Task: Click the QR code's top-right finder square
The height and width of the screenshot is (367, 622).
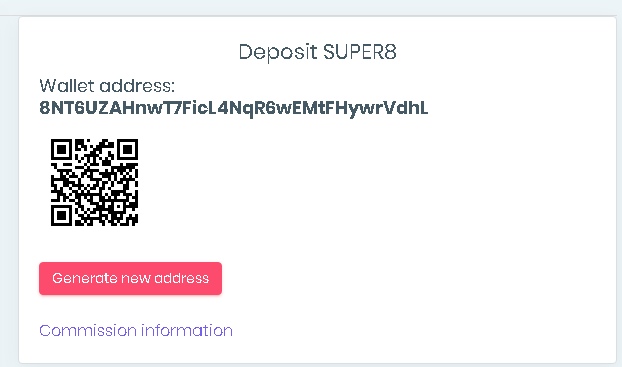Action: [x=127, y=149]
